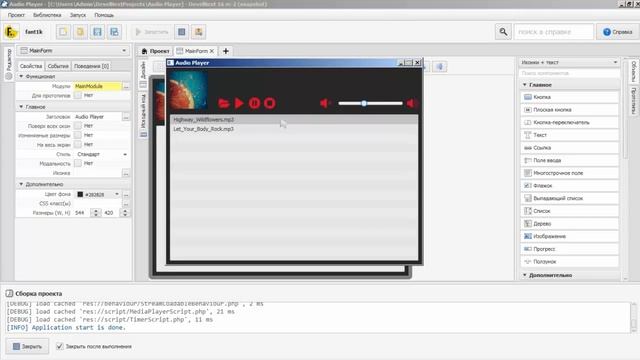The image size is (640, 360).
Task: Switch to the Поведения [0] tab
Action: pos(91,66)
